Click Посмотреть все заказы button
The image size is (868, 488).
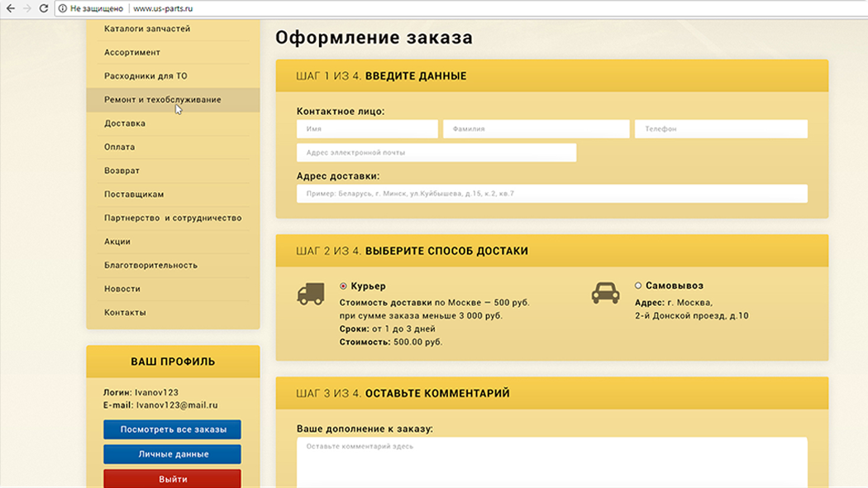[172, 429]
